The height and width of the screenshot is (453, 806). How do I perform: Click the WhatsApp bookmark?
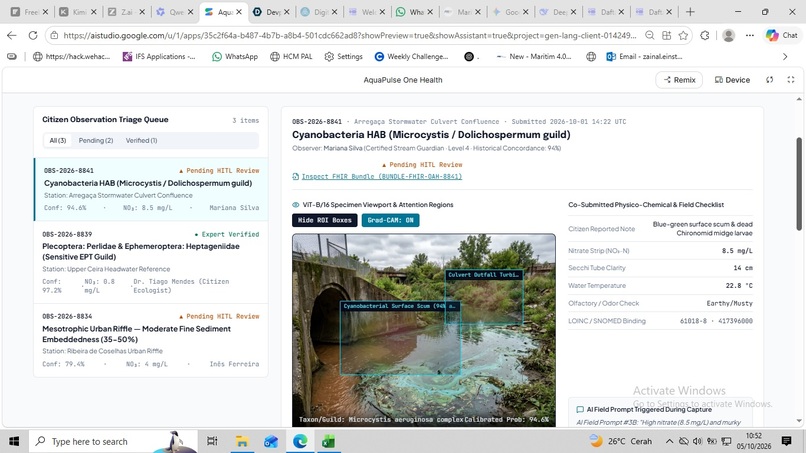tap(235, 57)
